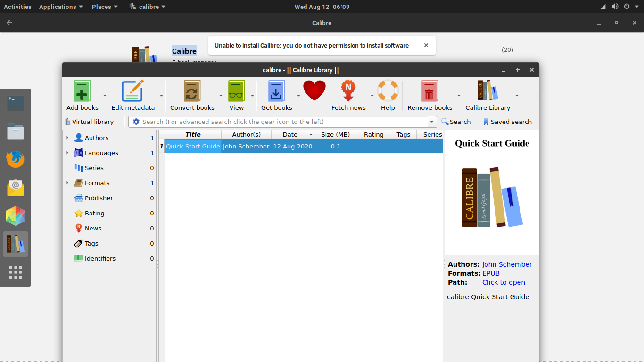Click the clock showing Wed Aug 12
Screen dimensions: 644x362
(x=322, y=7)
